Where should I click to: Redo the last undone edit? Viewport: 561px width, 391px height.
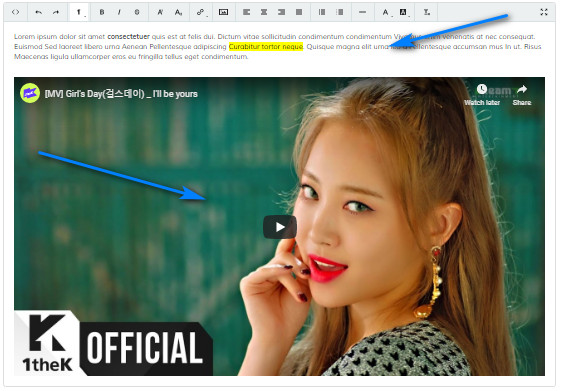point(56,12)
